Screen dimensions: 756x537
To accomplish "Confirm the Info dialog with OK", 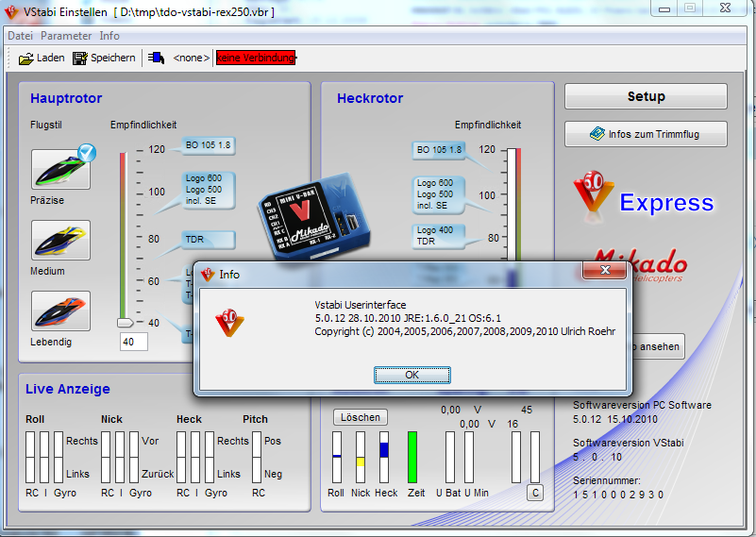I will 412,375.
